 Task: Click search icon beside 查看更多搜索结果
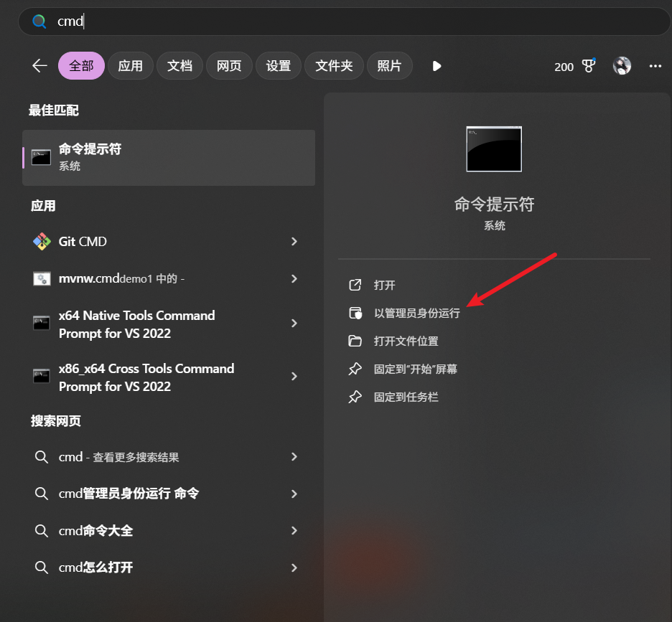42,457
